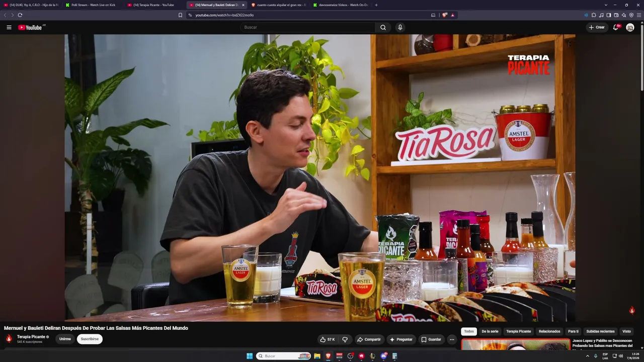Click the Windows taskbar Buscar search box
Viewport: 644px width, 362px height.
284,356
